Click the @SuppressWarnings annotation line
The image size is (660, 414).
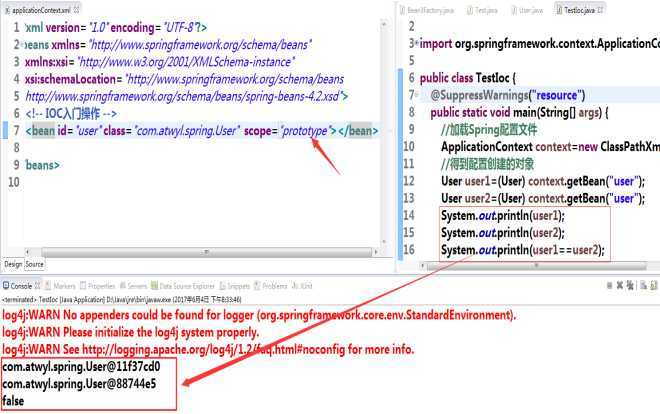click(x=508, y=95)
